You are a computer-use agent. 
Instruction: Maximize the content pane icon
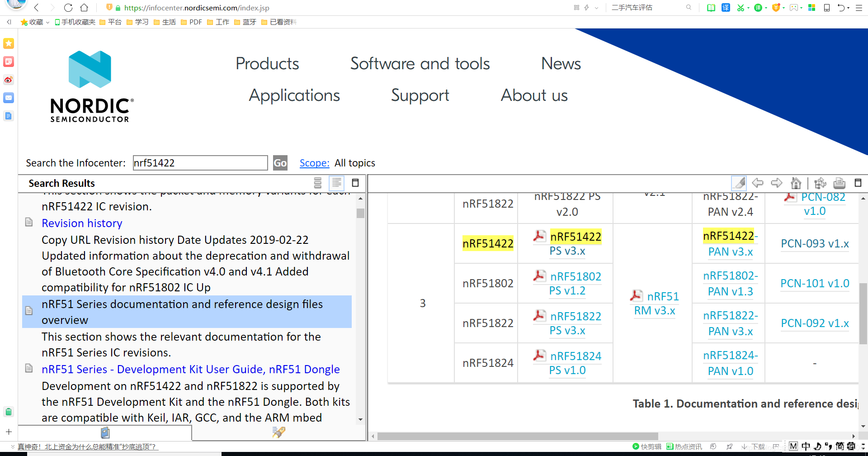pyautogui.click(x=858, y=183)
